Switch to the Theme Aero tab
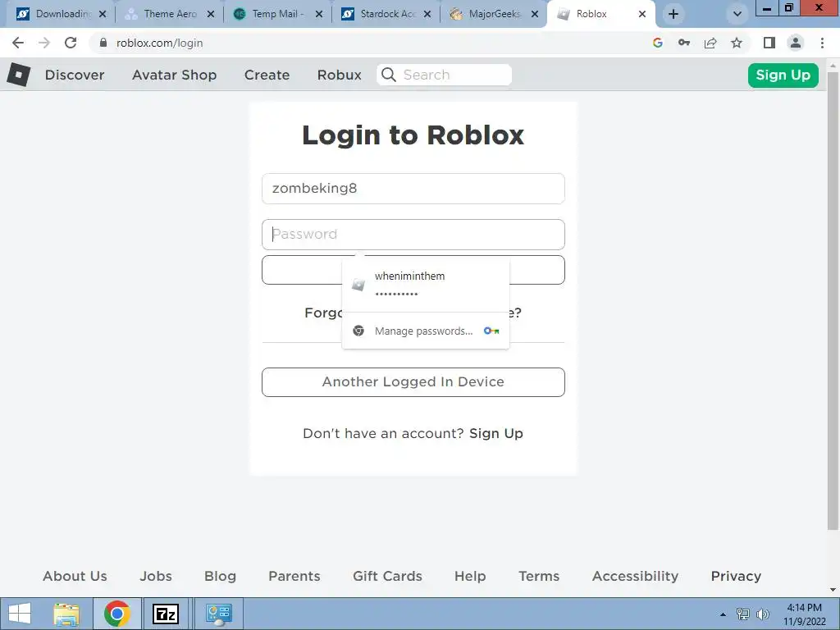The width and height of the screenshot is (840, 630). (169, 14)
